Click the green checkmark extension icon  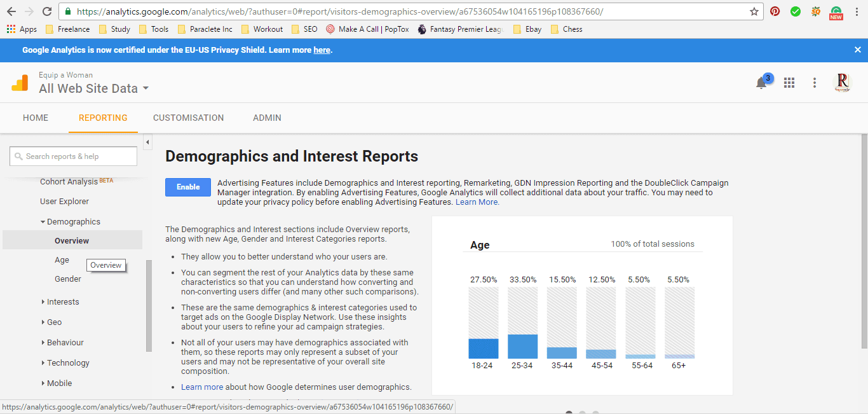(795, 11)
